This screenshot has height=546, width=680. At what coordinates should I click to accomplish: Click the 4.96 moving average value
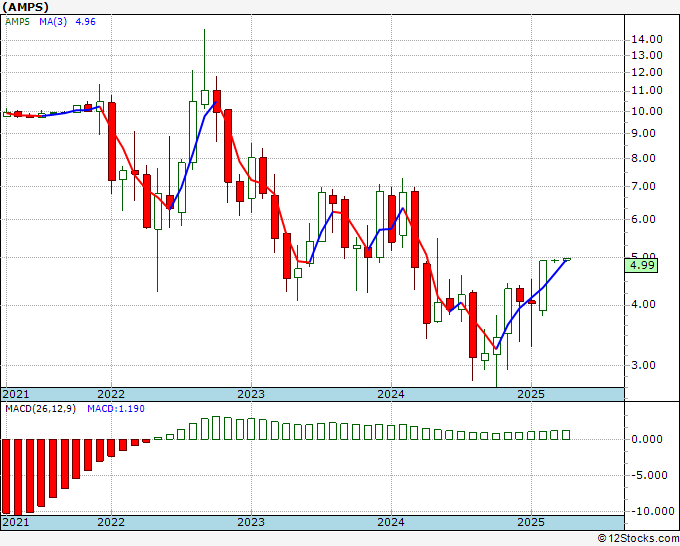[x=85, y=22]
